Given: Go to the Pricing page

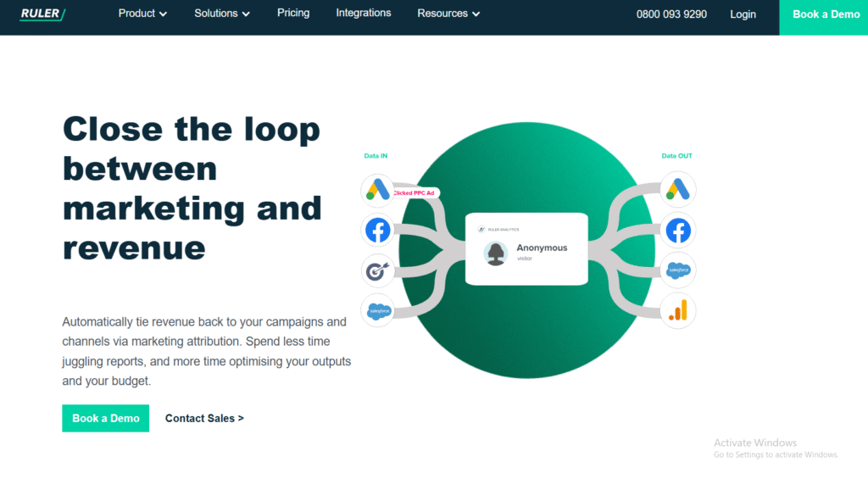Looking at the screenshot, I should [293, 14].
